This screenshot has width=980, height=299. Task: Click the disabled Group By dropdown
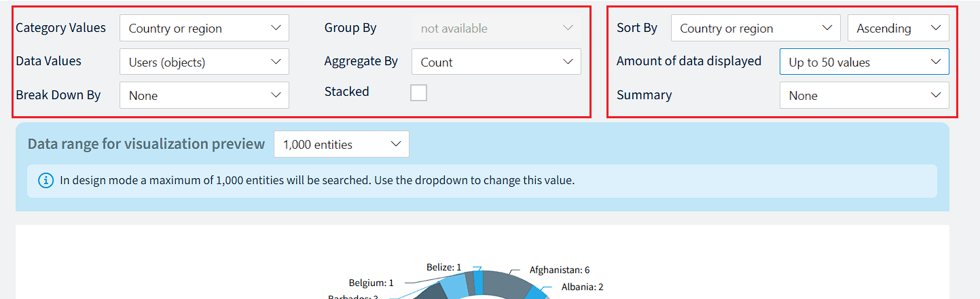[496, 28]
